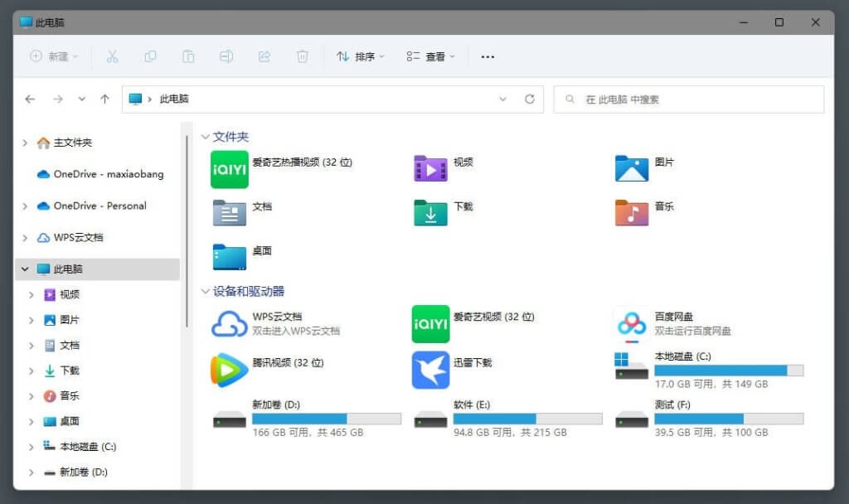849x504 pixels.
Task: Click the navigation pane vertical scrollbar
Action: (x=187, y=232)
